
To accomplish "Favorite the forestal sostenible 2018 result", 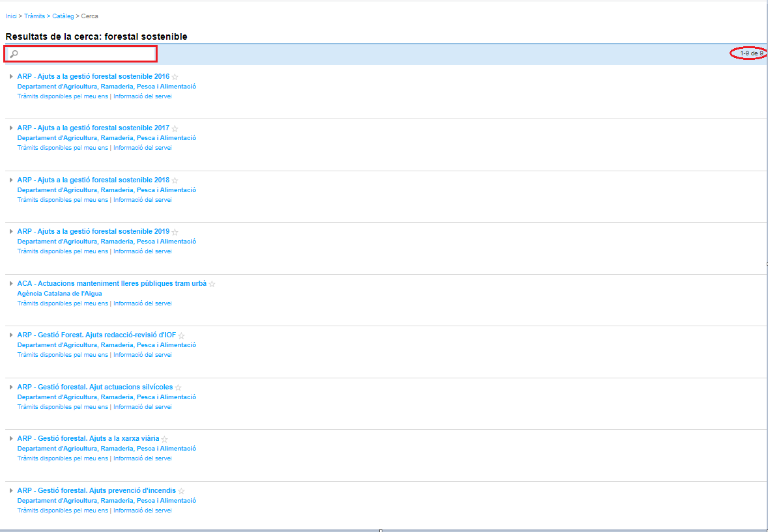I will pyautogui.click(x=175, y=180).
